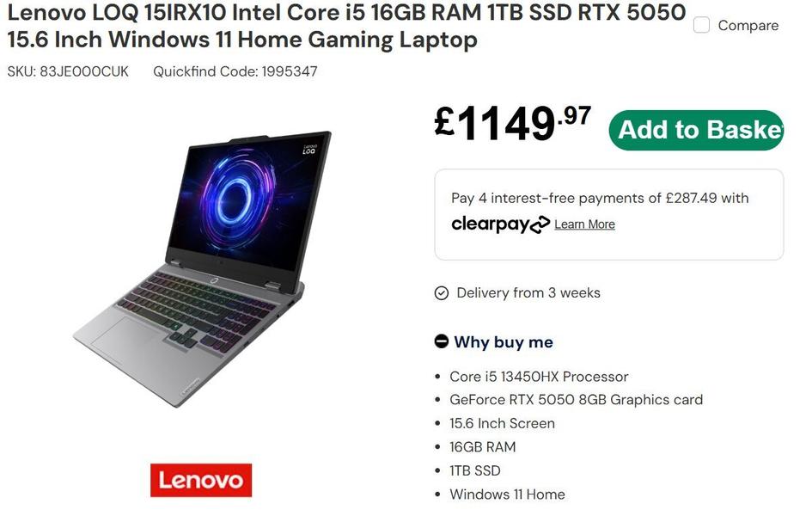Click the Windows 11 Home list item
Image resolution: width=812 pixels, height=516 pixels.
(507, 494)
